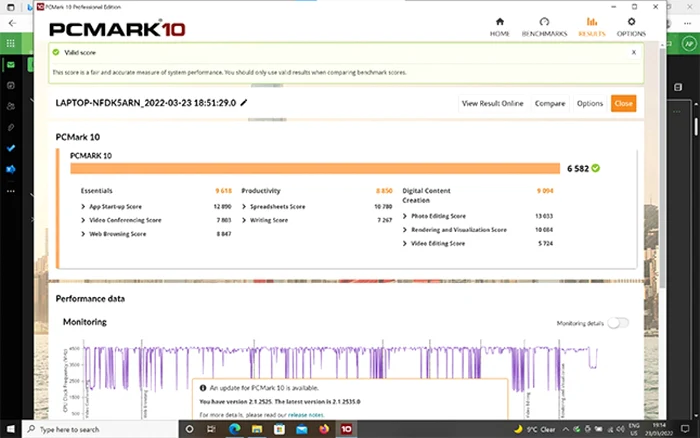The width and height of the screenshot is (700, 438).
Task: Expand Video Editing Score row
Action: (405, 243)
